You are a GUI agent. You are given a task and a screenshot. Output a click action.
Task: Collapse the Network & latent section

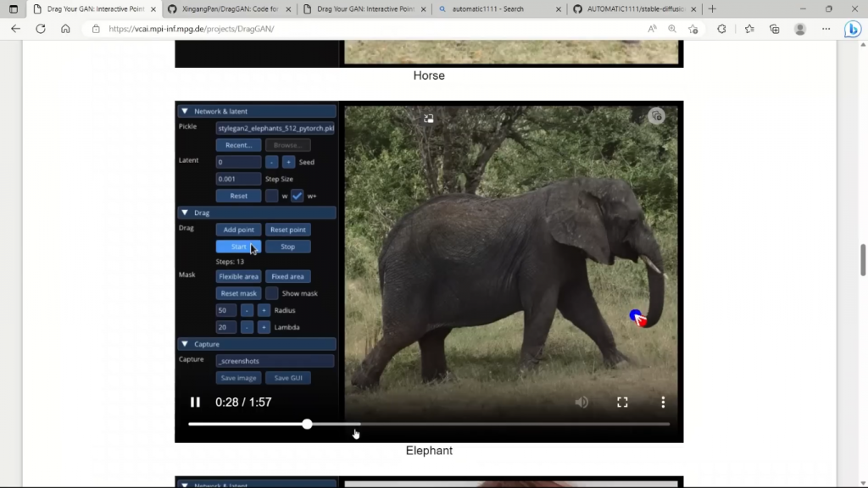click(185, 111)
